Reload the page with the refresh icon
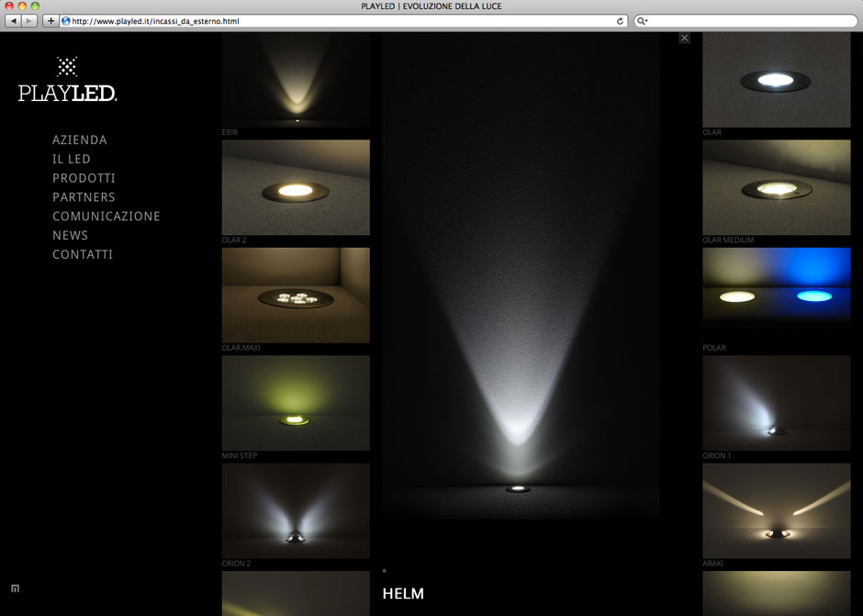 (620, 21)
